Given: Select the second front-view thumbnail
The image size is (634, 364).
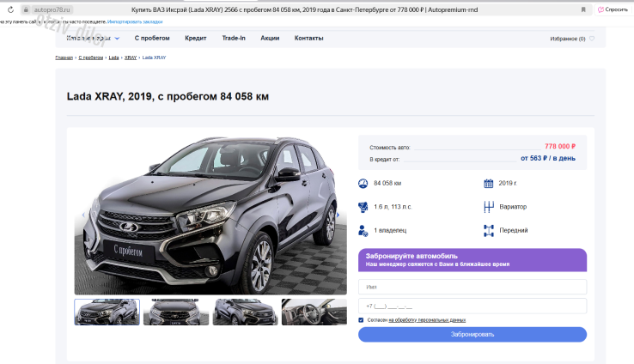Looking at the screenshot, I should [176, 312].
